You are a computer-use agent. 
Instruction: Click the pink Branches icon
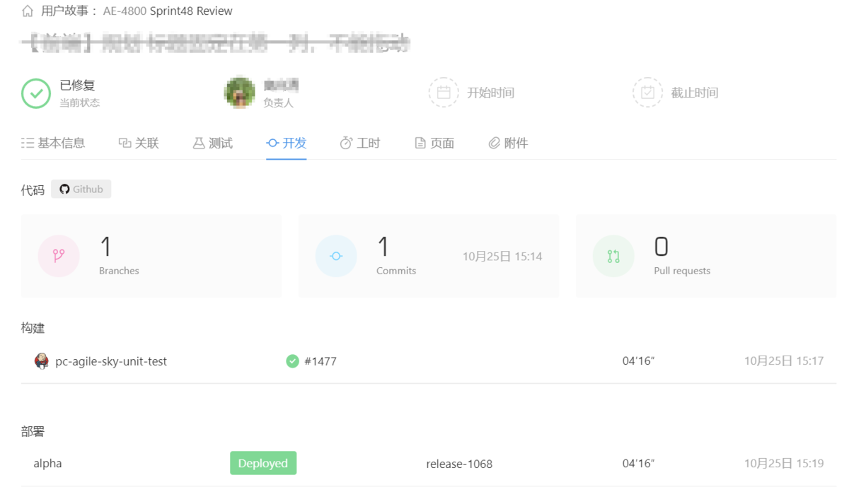click(x=59, y=255)
